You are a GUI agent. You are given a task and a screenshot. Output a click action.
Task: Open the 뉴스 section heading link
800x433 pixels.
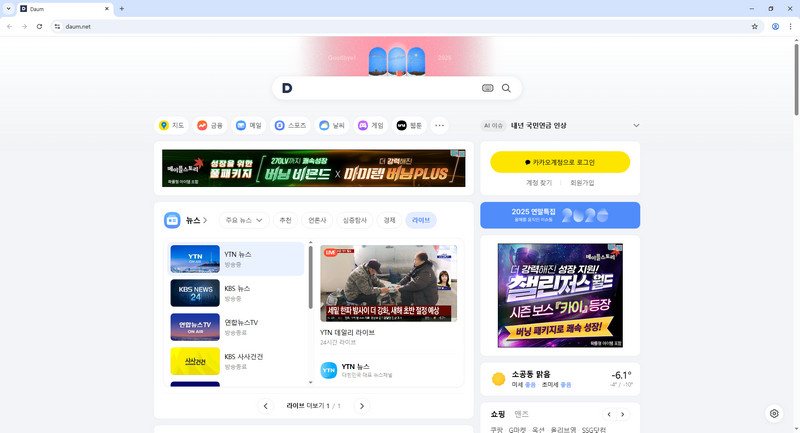pyautogui.click(x=196, y=220)
